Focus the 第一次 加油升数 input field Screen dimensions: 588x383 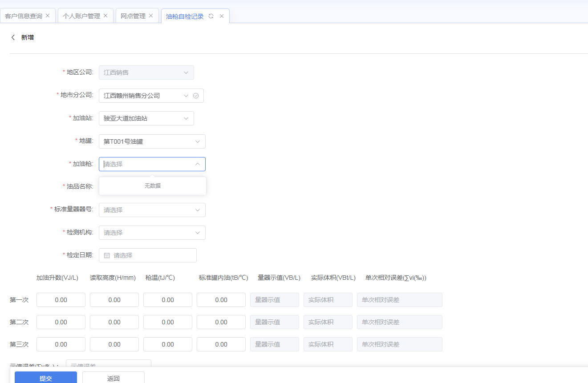coord(61,300)
